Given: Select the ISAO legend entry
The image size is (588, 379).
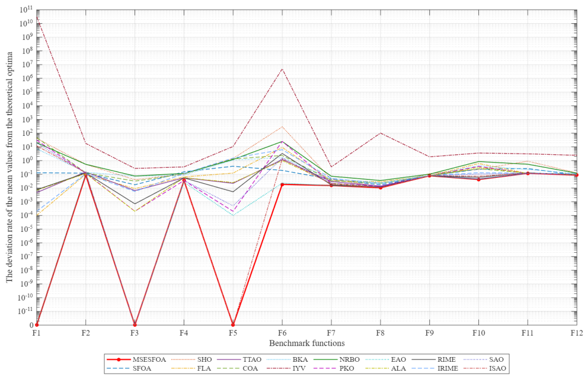Looking at the screenshot, I should pos(498,368).
